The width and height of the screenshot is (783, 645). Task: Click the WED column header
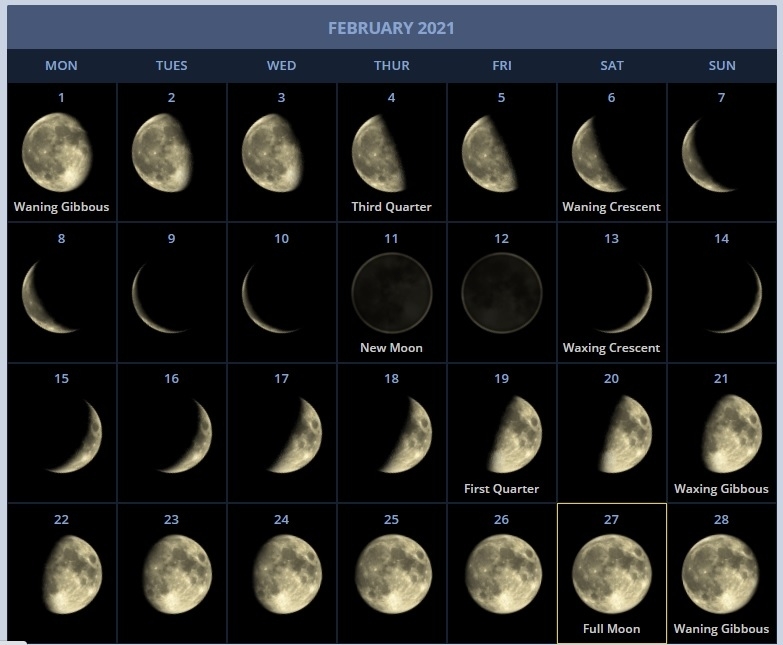[281, 66]
